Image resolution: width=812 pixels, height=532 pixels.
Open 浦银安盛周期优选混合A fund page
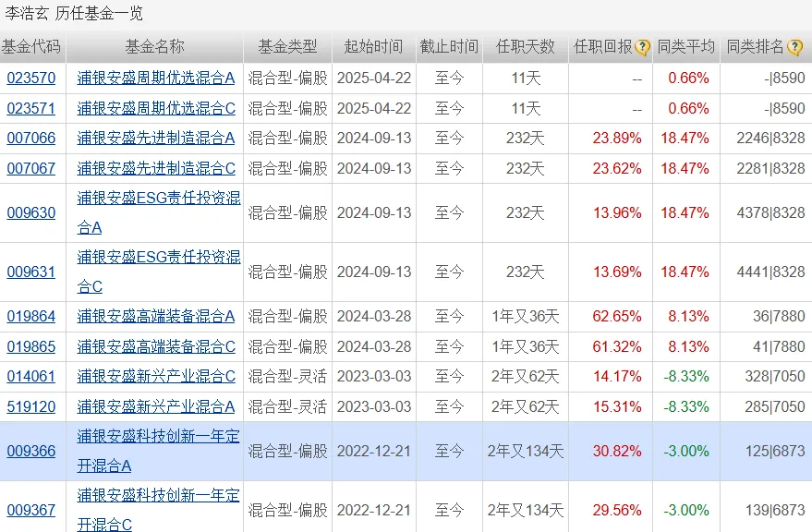click(x=156, y=79)
